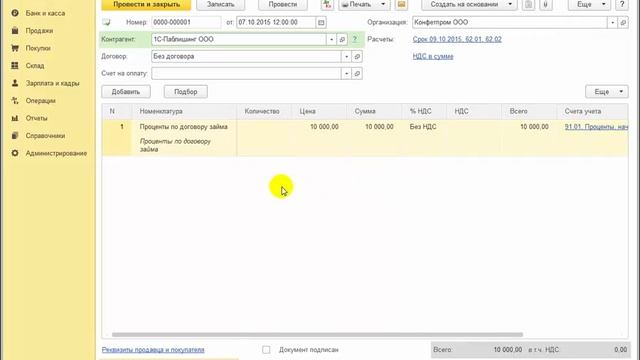Expand the Договор dropdown list
Viewport: 640px width, 360px height.
(x=347, y=57)
